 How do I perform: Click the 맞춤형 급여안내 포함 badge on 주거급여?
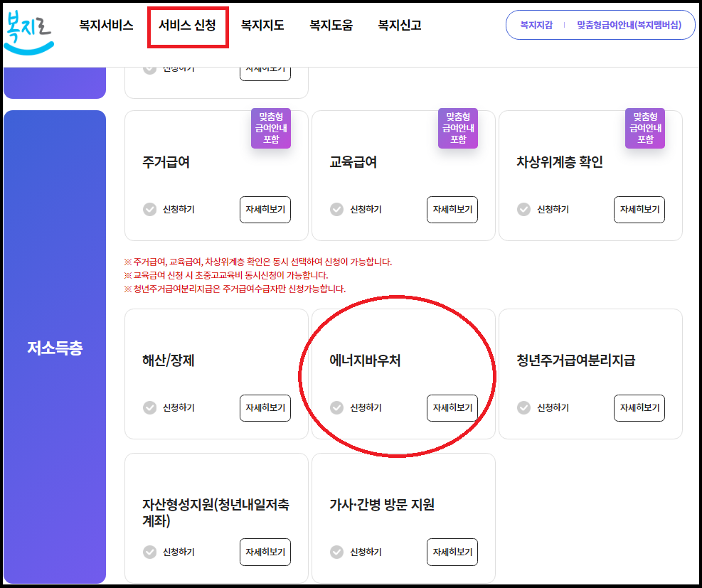click(x=270, y=130)
